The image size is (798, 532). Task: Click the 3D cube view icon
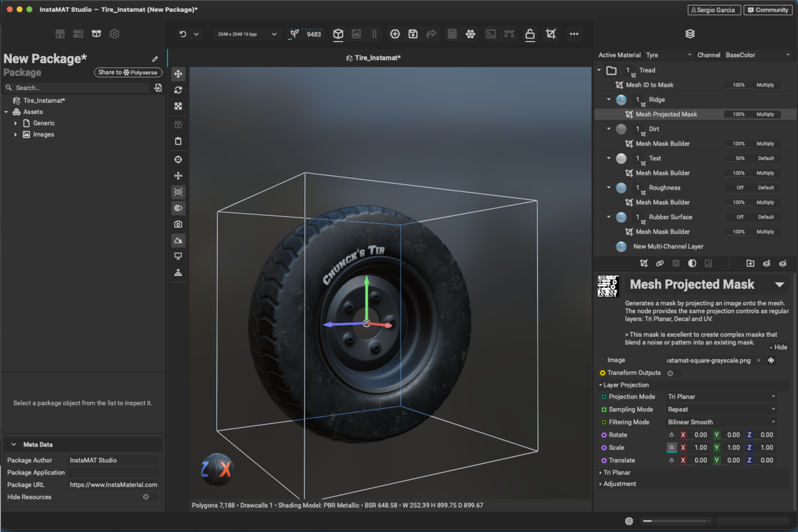[338, 34]
